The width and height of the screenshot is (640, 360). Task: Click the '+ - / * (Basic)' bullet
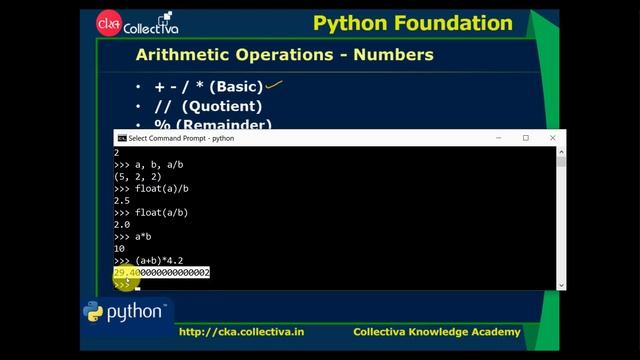(x=209, y=87)
